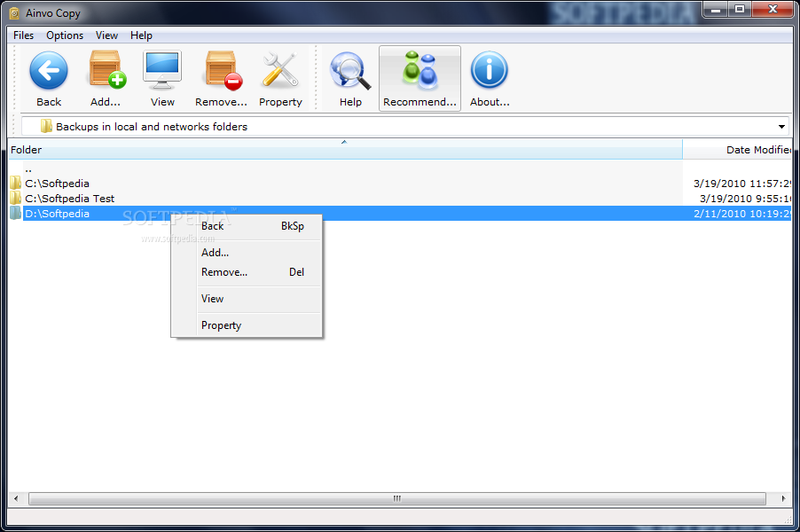The image size is (800, 532).
Task: Minimize the Ainvo Copy window
Action: [716, 9]
